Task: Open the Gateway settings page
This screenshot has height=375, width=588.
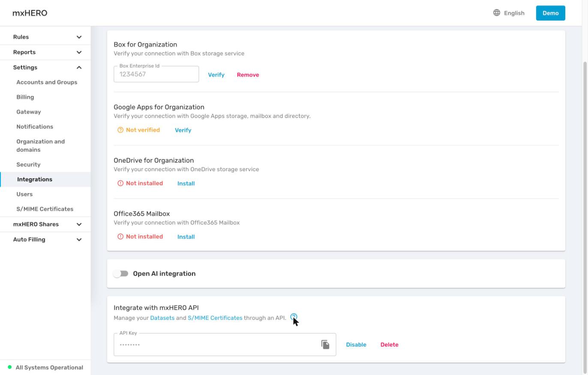Action: point(29,112)
